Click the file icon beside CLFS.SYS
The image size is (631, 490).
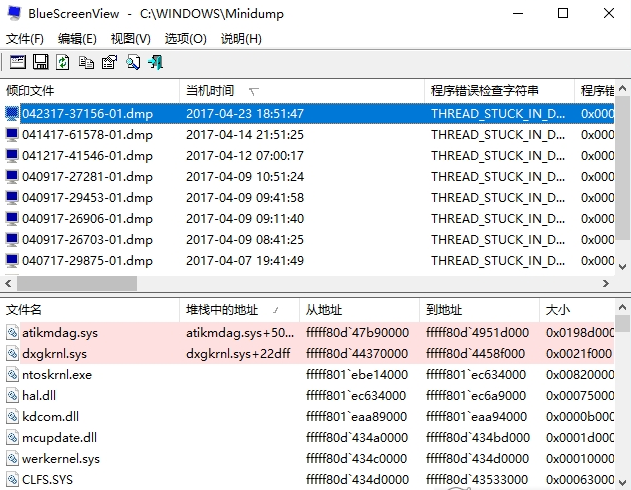click(12, 479)
